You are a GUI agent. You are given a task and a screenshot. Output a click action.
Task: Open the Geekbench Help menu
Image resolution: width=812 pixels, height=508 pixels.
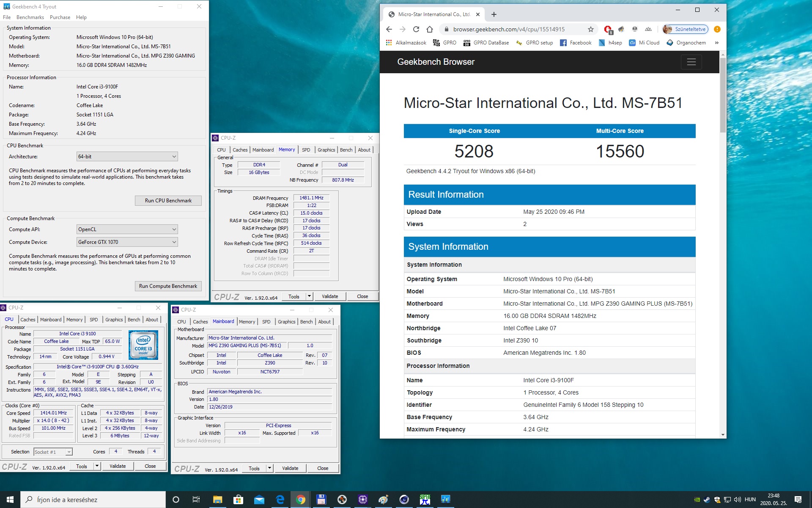coord(81,17)
